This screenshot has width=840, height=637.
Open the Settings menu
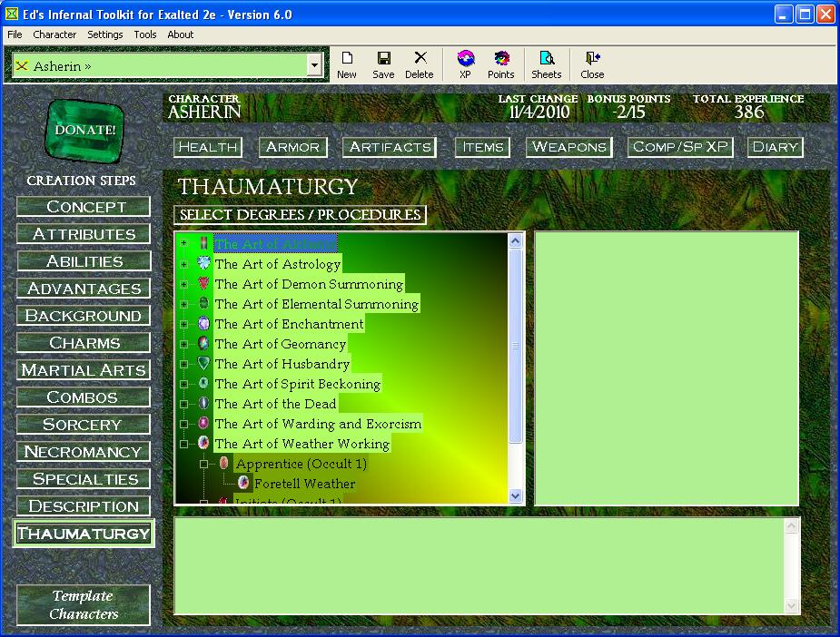click(x=105, y=34)
